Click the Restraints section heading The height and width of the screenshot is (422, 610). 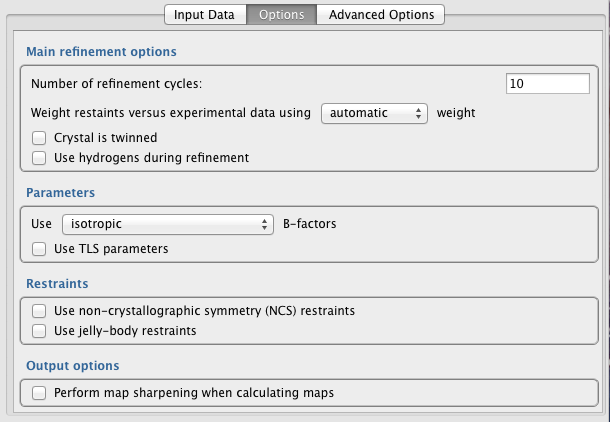[x=57, y=284]
